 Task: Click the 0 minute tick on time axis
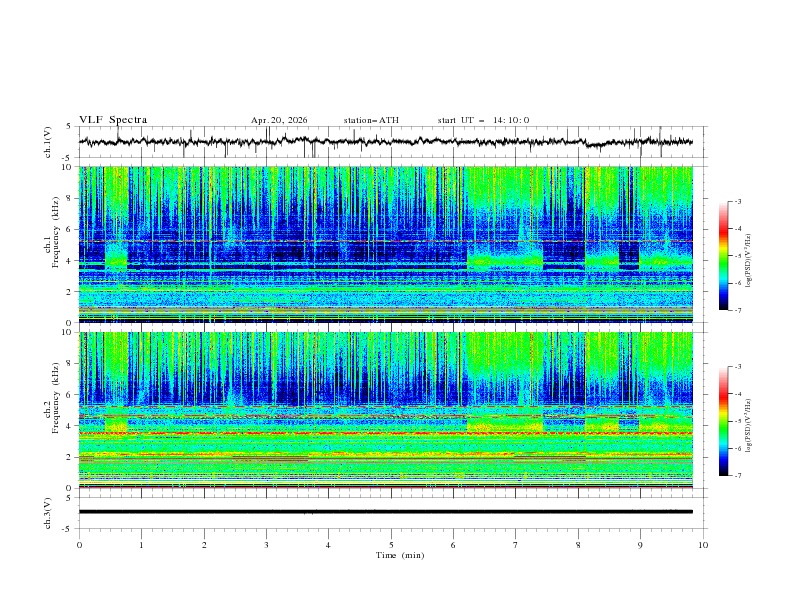pyautogui.click(x=79, y=545)
